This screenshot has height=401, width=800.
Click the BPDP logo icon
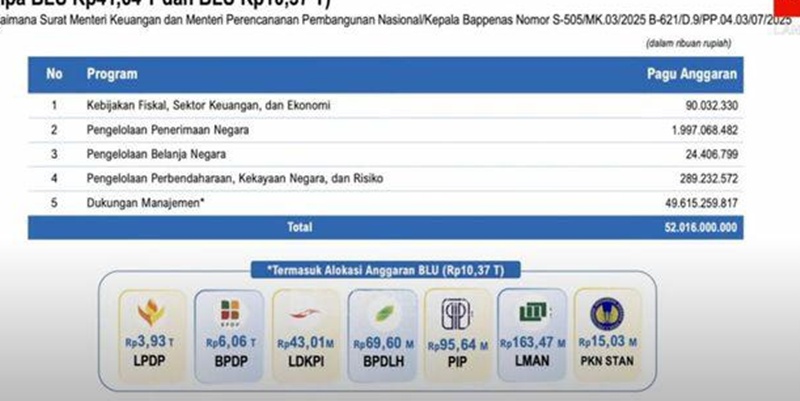coord(230,312)
